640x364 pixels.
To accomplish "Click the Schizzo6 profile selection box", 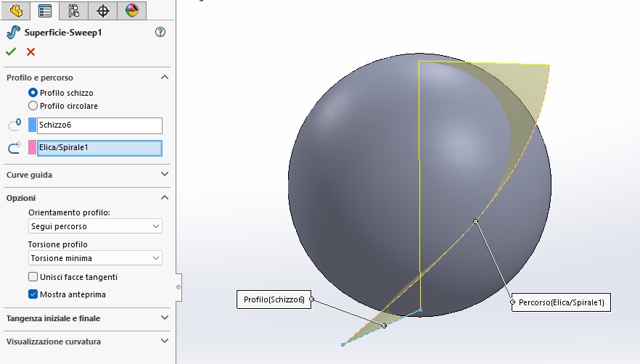I will coord(99,125).
